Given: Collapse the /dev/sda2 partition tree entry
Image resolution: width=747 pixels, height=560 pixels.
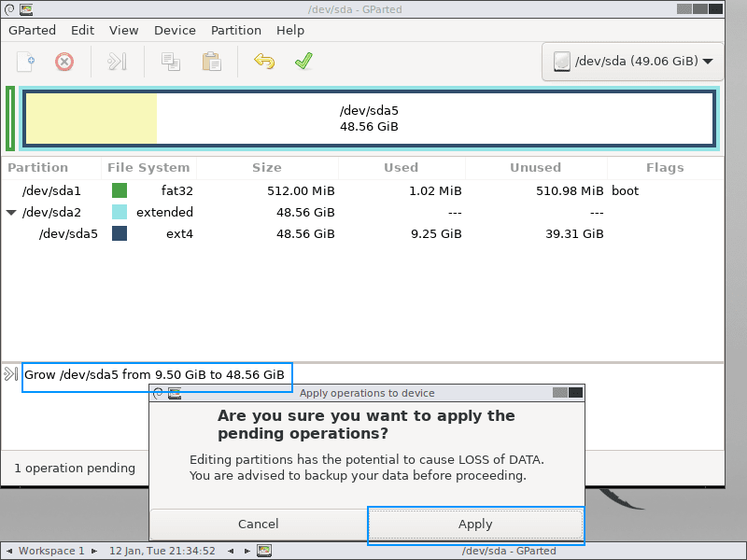Looking at the screenshot, I should 9,212.
